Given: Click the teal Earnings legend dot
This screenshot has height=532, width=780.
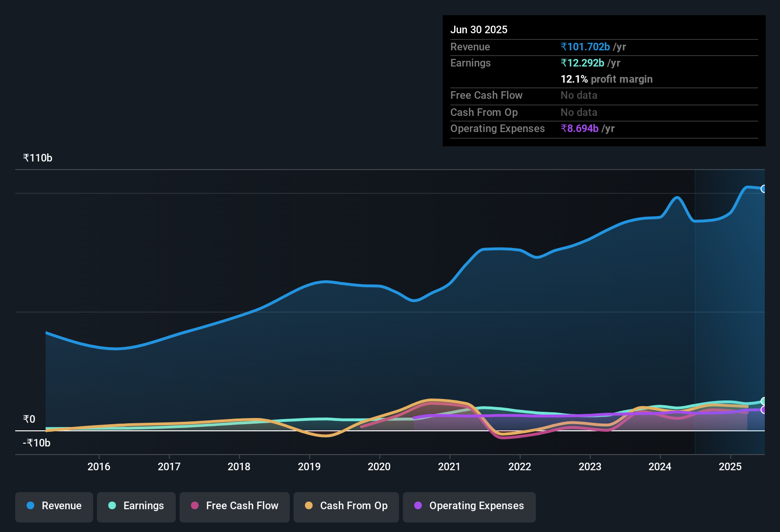Looking at the screenshot, I should pos(112,506).
